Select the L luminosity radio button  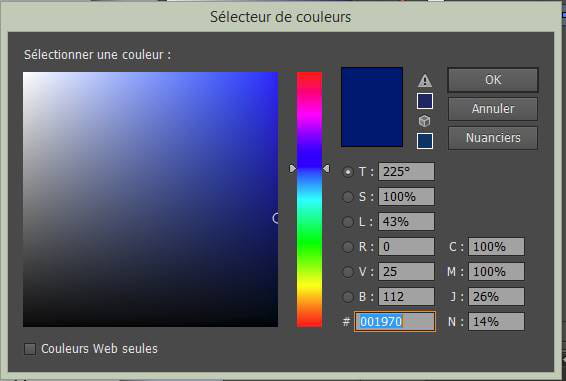click(348, 222)
